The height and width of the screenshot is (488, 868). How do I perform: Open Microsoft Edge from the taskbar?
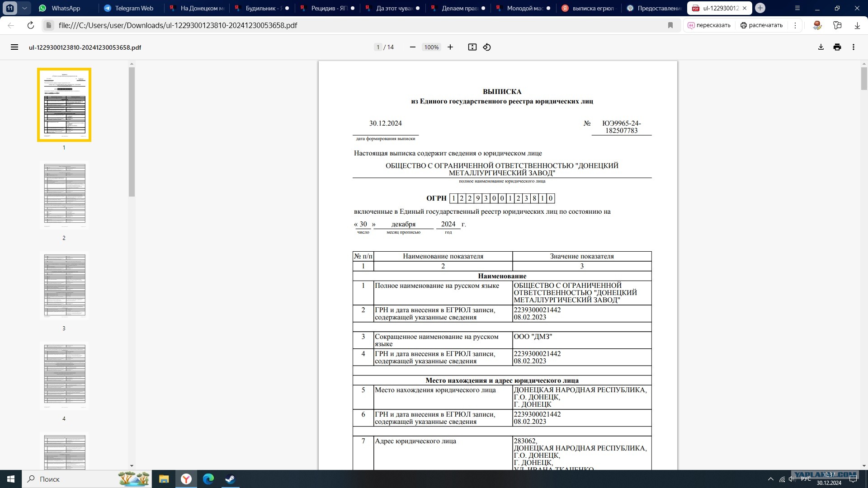(x=208, y=479)
